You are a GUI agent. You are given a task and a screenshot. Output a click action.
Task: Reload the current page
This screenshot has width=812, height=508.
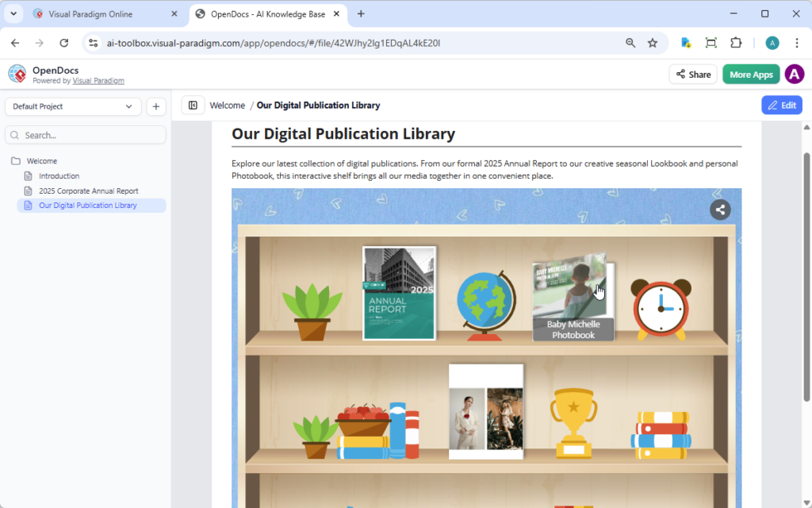click(x=64, y=43)
